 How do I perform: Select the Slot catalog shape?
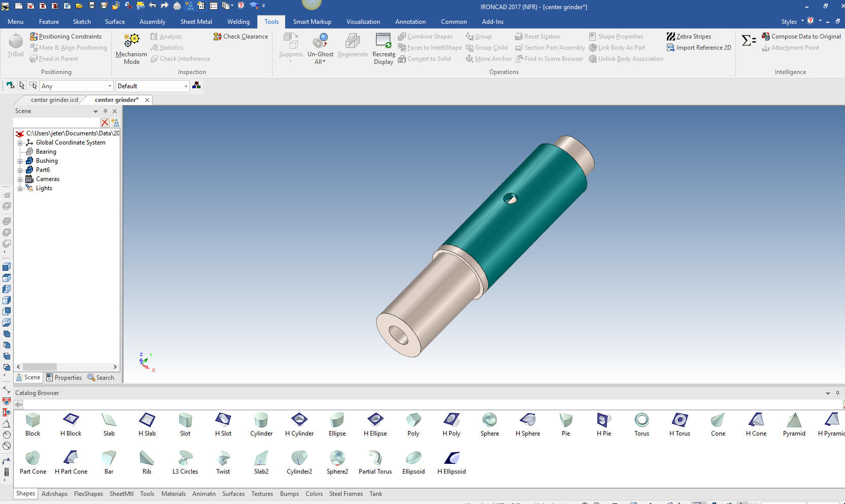click(185, 424)
